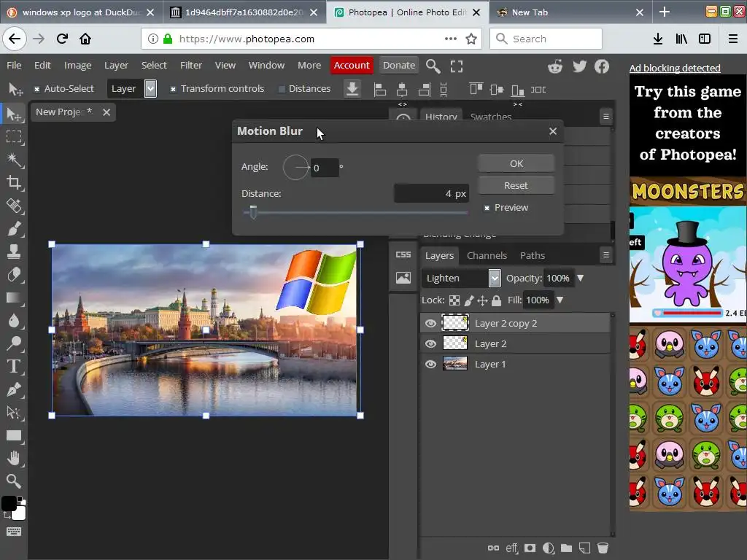747x560 pixels.
Task: Align left edges icon in options bar
Action: 379,90
